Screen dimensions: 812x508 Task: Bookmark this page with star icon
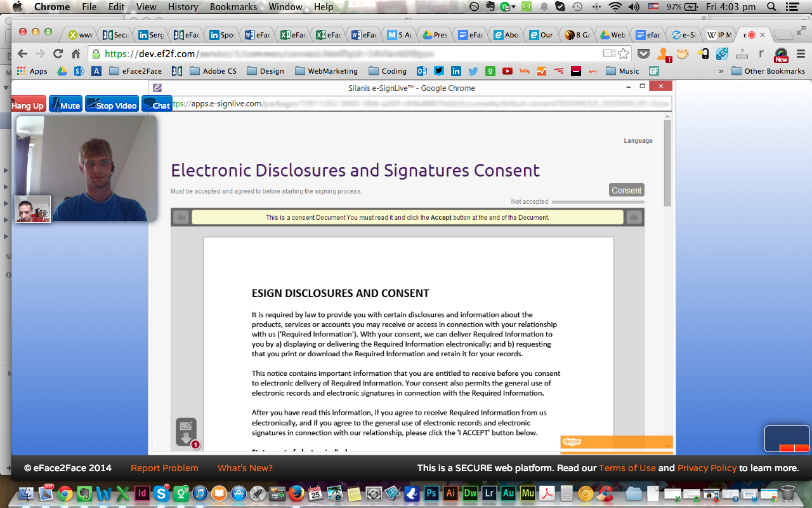pyautogui.click(x=624, y=54)
